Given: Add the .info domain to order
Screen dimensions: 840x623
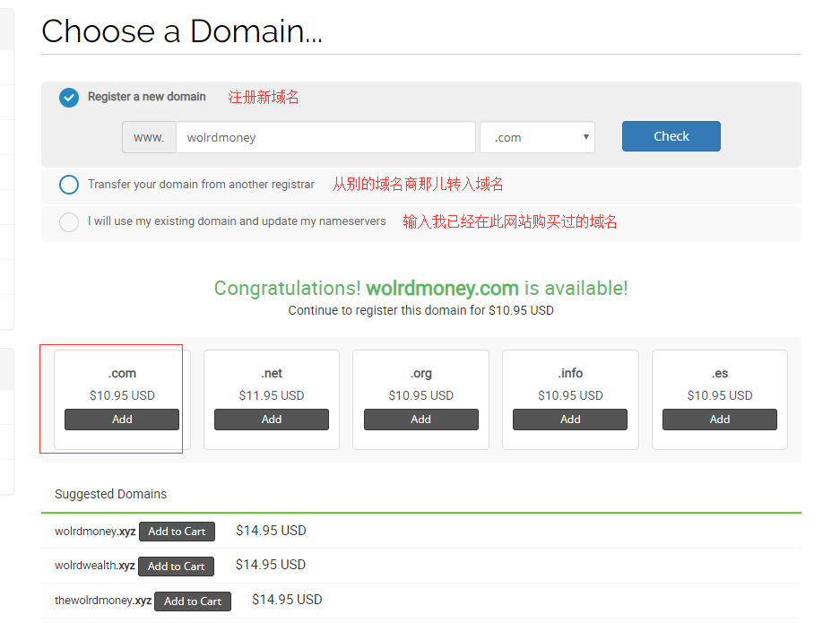Looking at the screenshot, I should 570,420.
